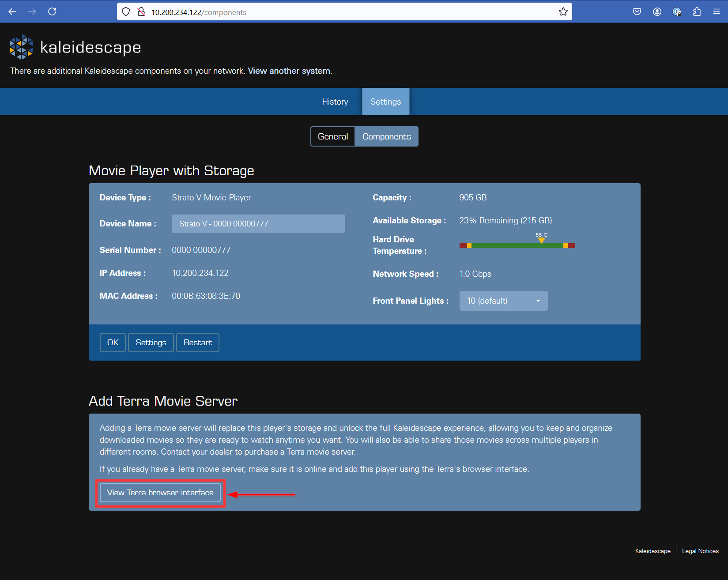Click View another system link
The height and width of the screenshot is (580, 728).
pos(289,71)
